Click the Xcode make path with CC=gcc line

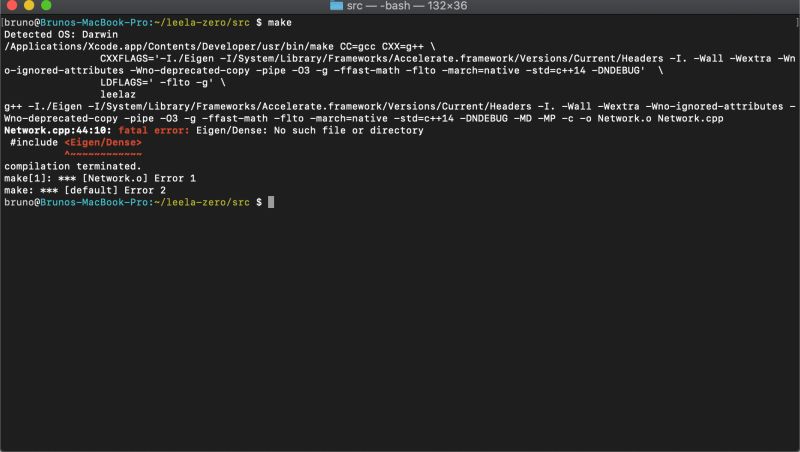tap(220, 46)
